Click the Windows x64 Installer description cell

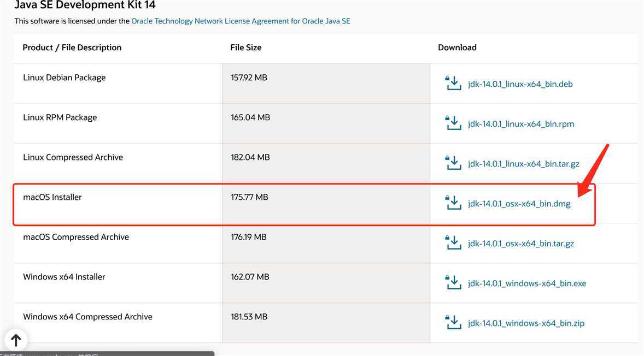[x=64, y=277]
